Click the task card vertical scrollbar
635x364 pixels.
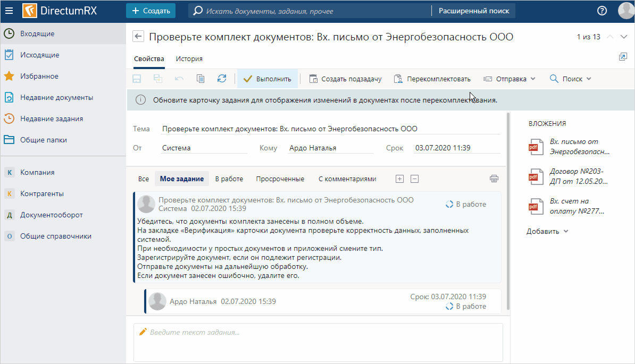coord(508,211)
